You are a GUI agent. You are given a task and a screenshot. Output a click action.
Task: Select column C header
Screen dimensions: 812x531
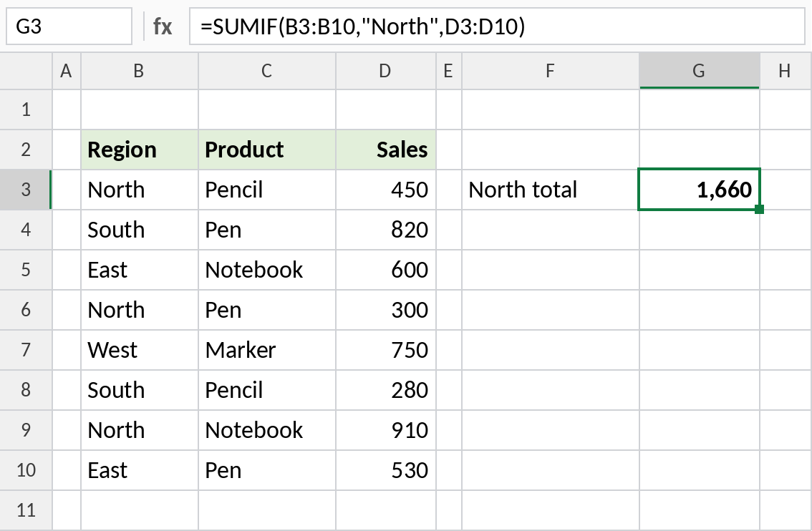[266, 71]
